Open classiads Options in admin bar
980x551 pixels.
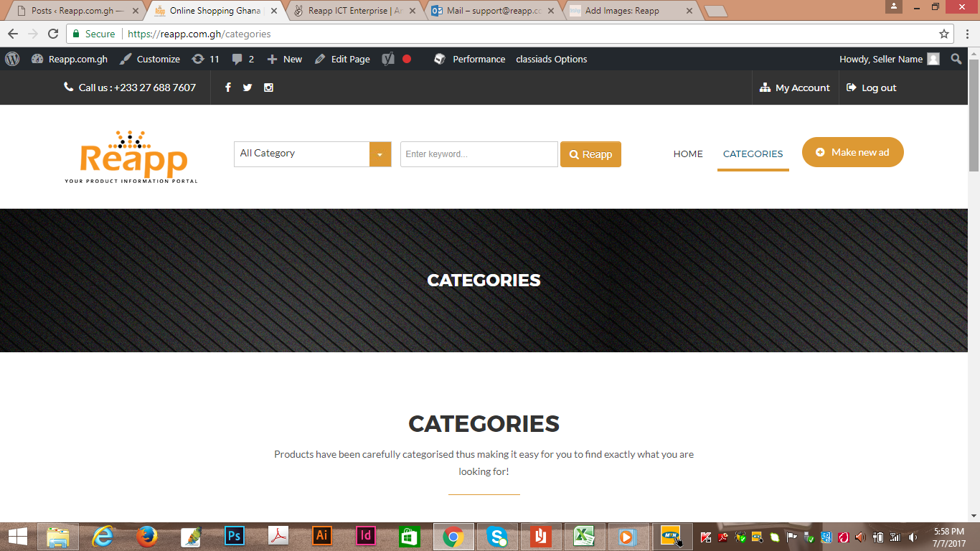click(x=552, y=59)
